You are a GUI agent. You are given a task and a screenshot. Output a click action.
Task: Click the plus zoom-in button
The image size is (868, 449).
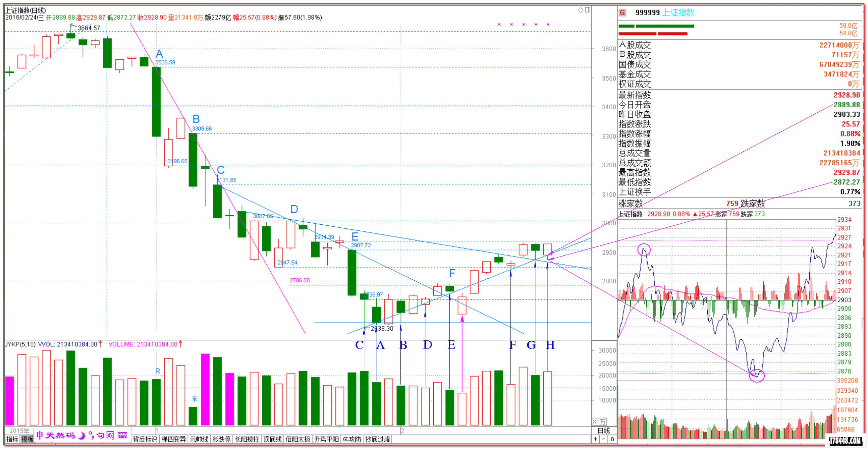[596, 439]
